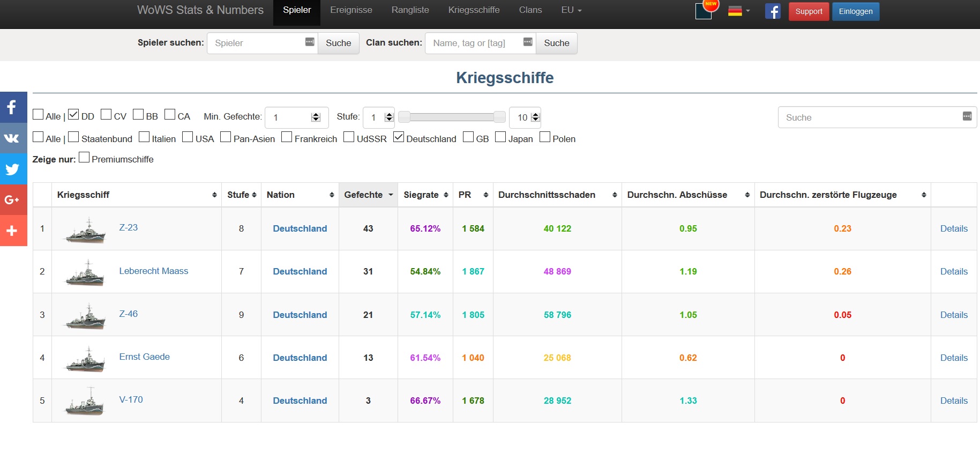980x452 pixels.
Task: Open the Clans navigation tab
Action: [530, 10]
